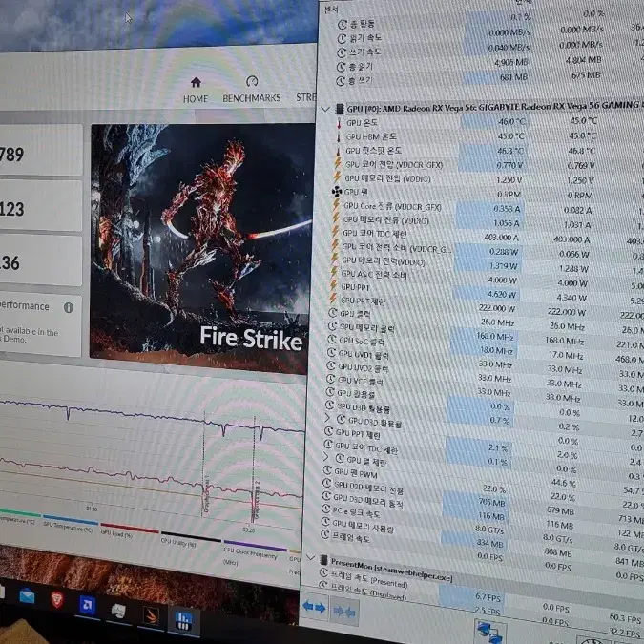Select the GPU D3D 메모리 동적 row label
Screen dimensions: 644x644
(x=367, y=500)
